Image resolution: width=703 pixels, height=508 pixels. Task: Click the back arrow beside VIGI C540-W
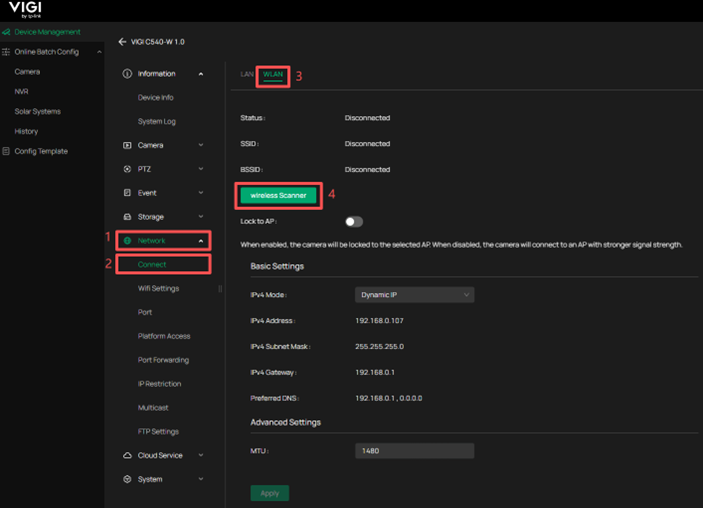pyautogui.click(x=122, y=42)
